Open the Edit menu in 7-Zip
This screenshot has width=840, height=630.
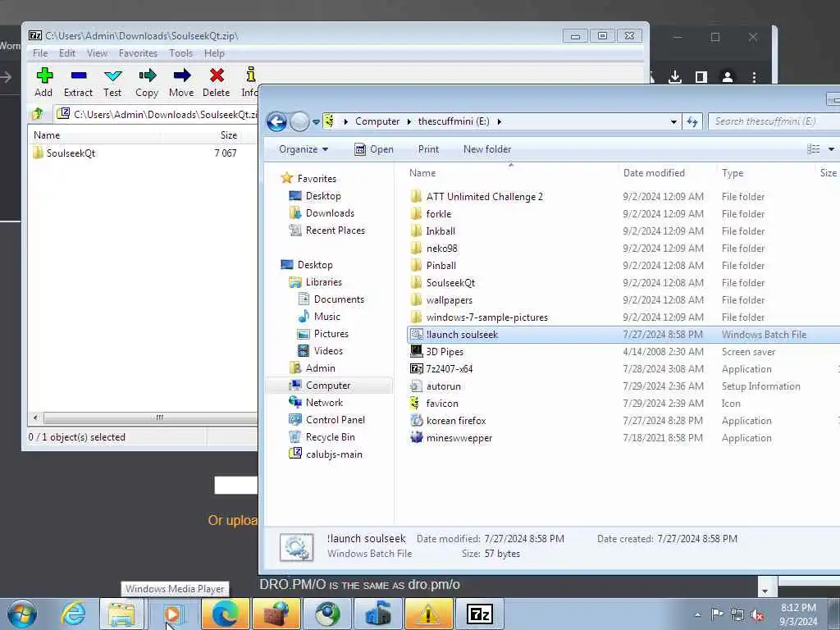coord(67,53)
